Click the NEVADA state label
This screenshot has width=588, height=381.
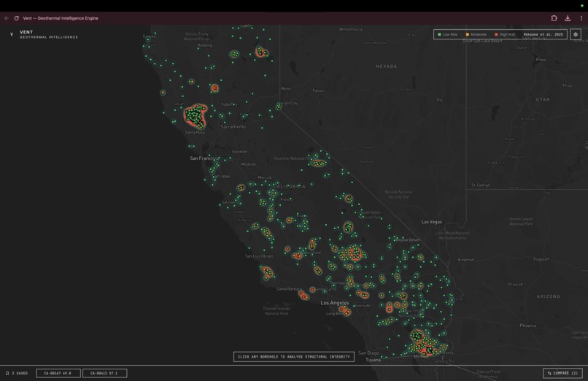[x=386, y=66]
